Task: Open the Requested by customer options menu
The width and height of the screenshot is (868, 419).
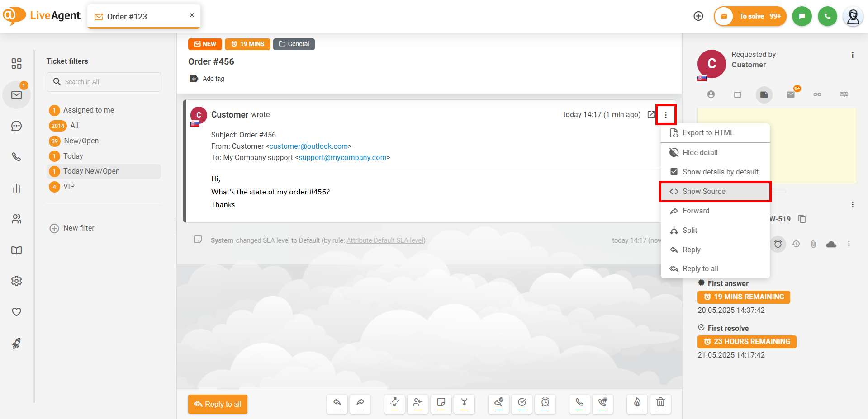Action: 852,55
